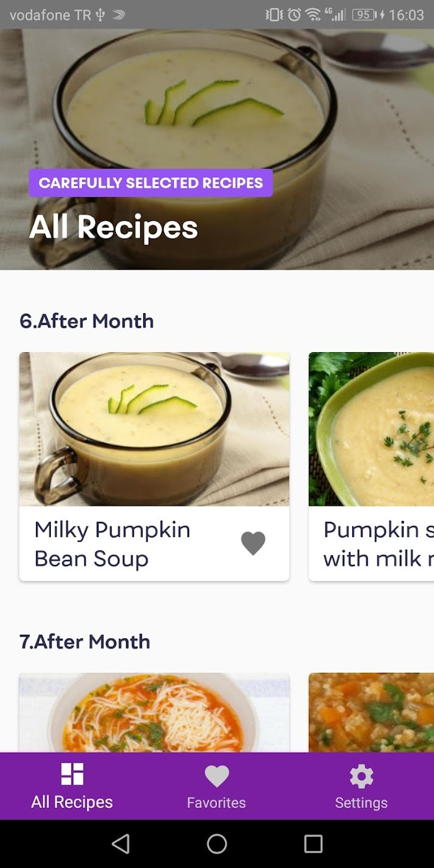434x868 pixels.
Task: Open the Settings gear icon
Action: (x=361, y=776)
